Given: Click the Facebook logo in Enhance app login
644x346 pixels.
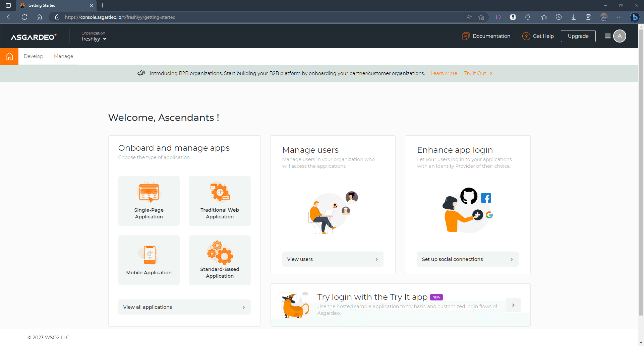Looking at the screenshot, I should click(486, 198).
